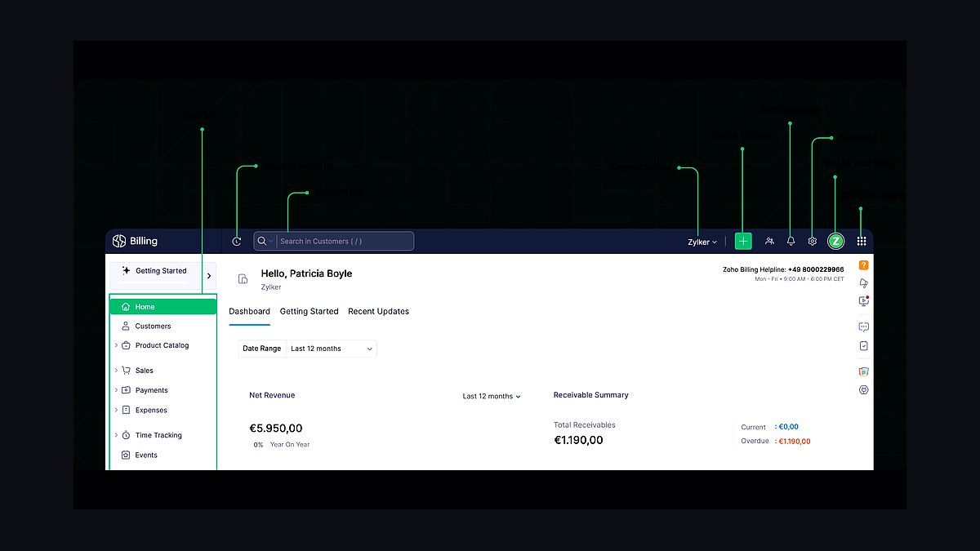Switch to the Dashboard tab

249,311
